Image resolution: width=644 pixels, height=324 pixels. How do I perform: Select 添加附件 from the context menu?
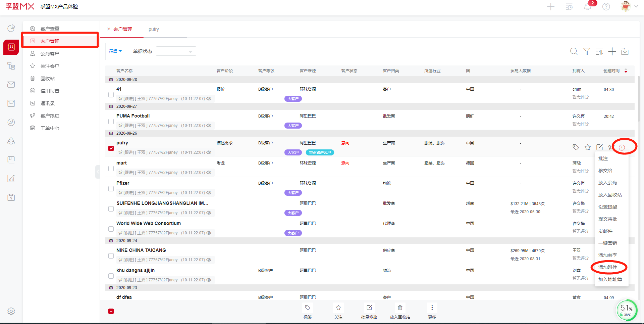coord(607,267)
